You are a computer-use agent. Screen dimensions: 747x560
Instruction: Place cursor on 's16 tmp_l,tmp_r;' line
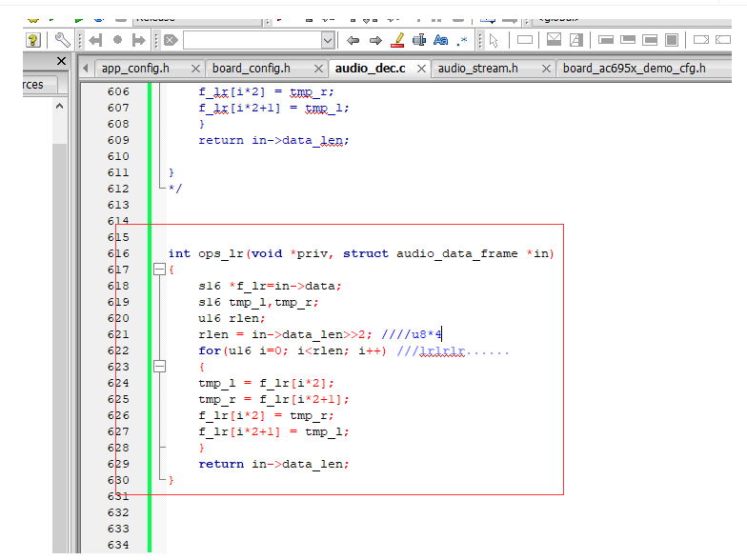[258, 302]
